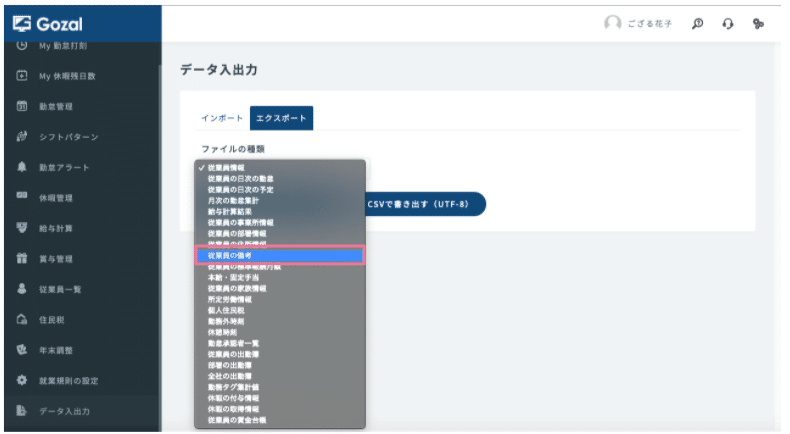Pick 給与計算結果 from file types

(x=280, y=212)
